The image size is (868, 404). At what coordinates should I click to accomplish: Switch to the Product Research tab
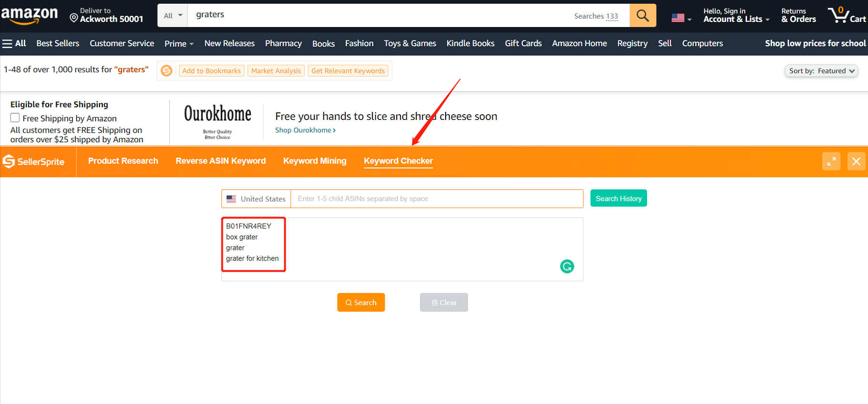pos(123,161)
